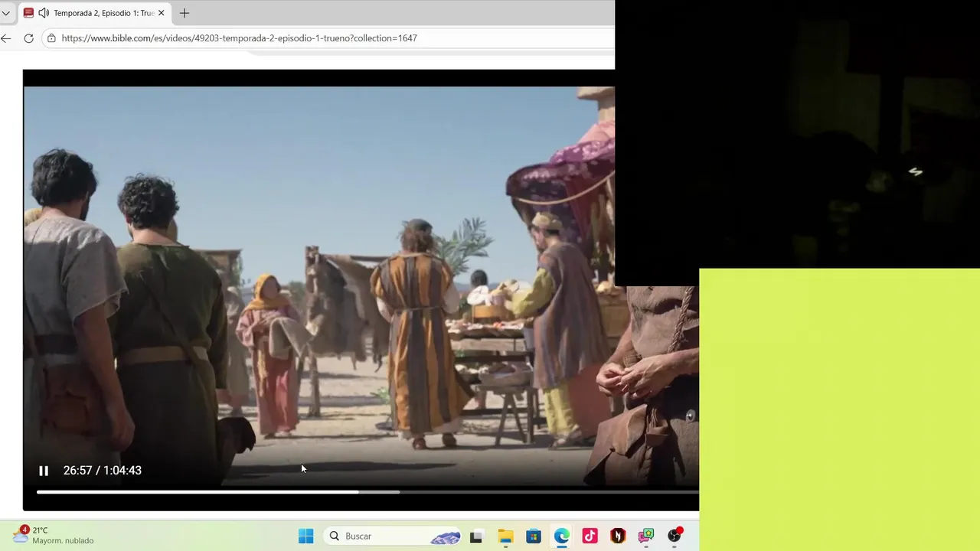
Task: Open Microsoft Edge from the taskbar
Action: (562, 536)
